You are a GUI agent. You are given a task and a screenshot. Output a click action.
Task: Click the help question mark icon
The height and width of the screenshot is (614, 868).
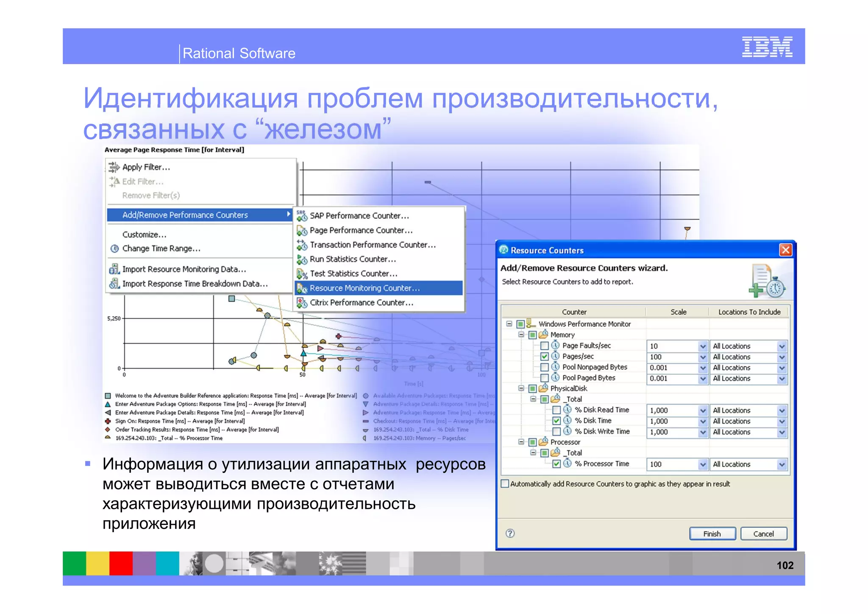coord(510,533)
